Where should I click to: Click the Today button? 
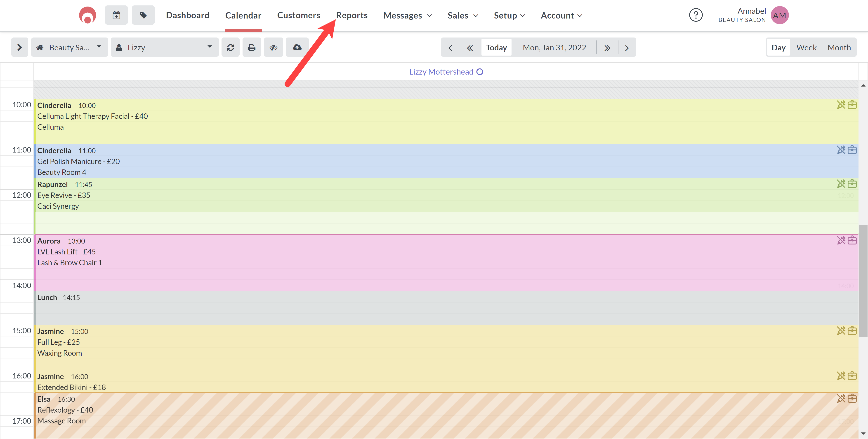[496, 48]
